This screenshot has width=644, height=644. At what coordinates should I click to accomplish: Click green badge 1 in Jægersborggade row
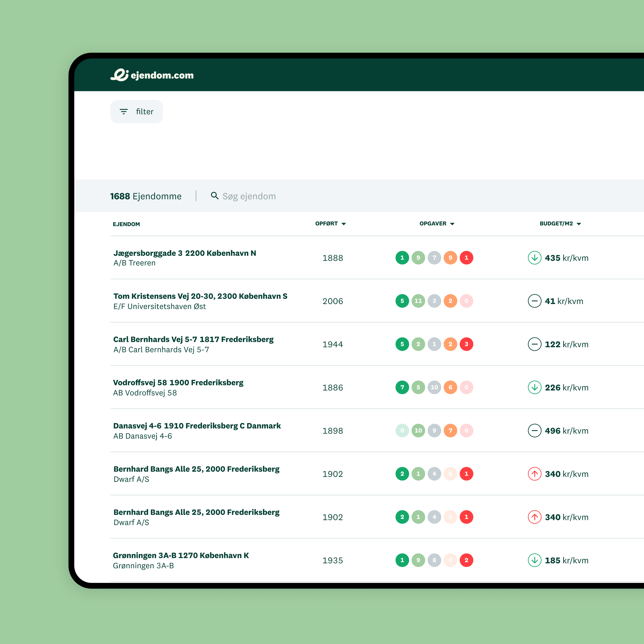click(x=402, y=258)
